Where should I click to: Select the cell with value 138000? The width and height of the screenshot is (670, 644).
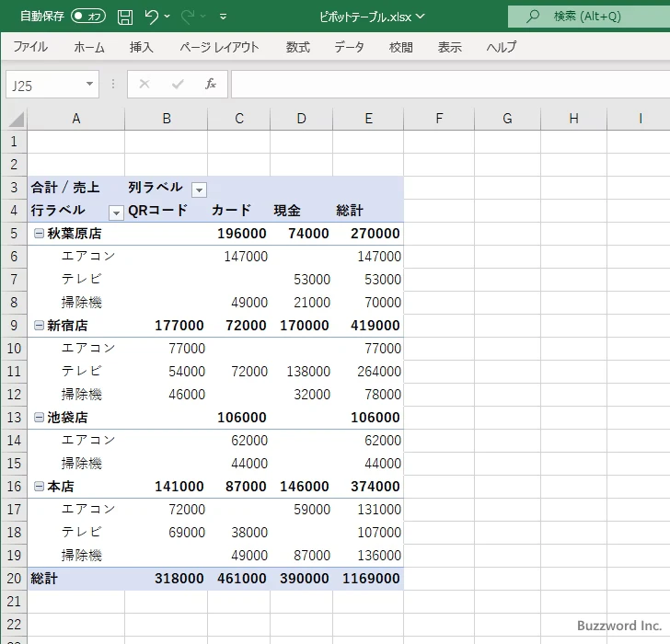coord(301,372)
